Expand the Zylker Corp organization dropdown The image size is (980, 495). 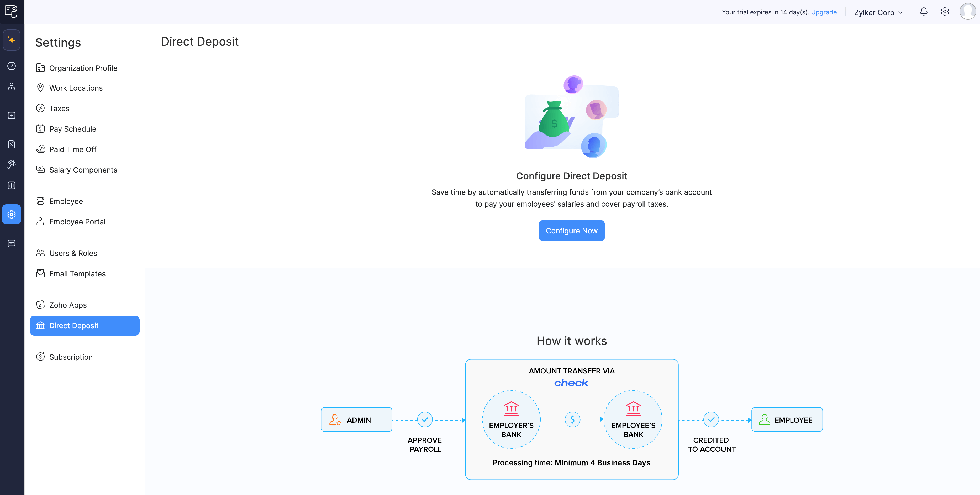coord(878,12)
